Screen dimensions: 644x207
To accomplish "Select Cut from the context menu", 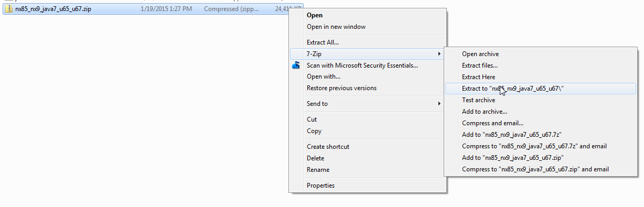I will point(312,119).
